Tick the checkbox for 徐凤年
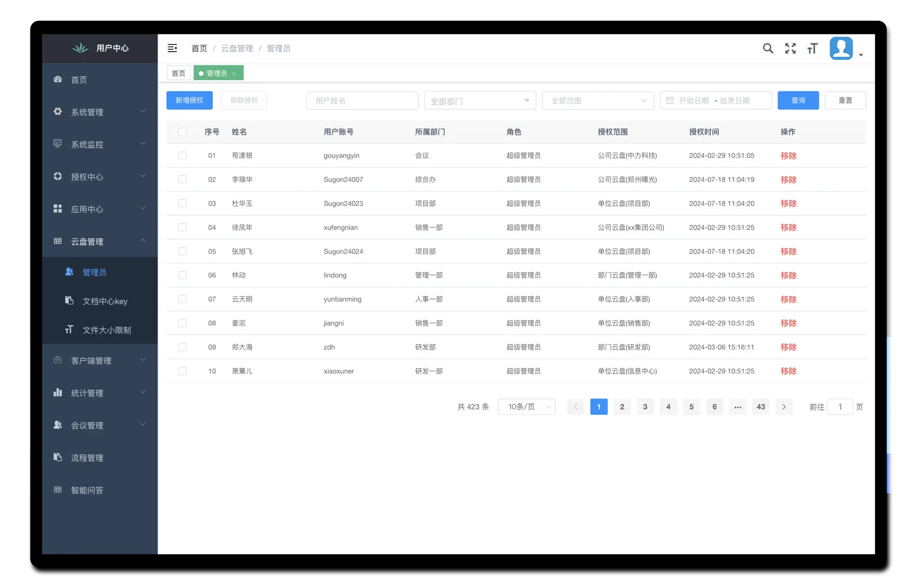917x588 pixels. click(x=182, y=228)
